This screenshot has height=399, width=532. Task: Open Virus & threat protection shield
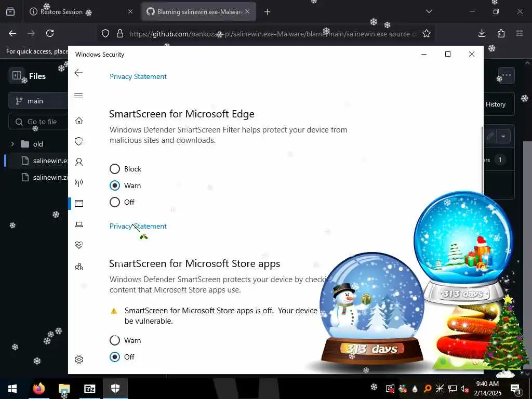click(79, 141)
